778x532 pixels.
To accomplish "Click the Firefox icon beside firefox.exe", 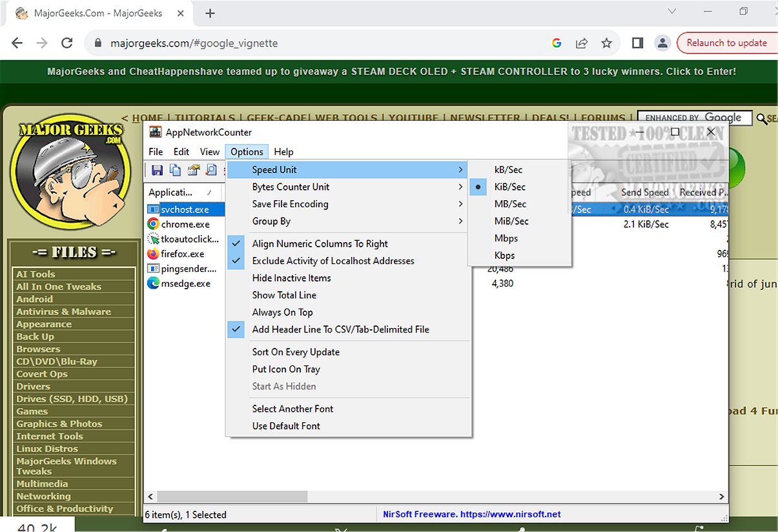I will [153, 254].
